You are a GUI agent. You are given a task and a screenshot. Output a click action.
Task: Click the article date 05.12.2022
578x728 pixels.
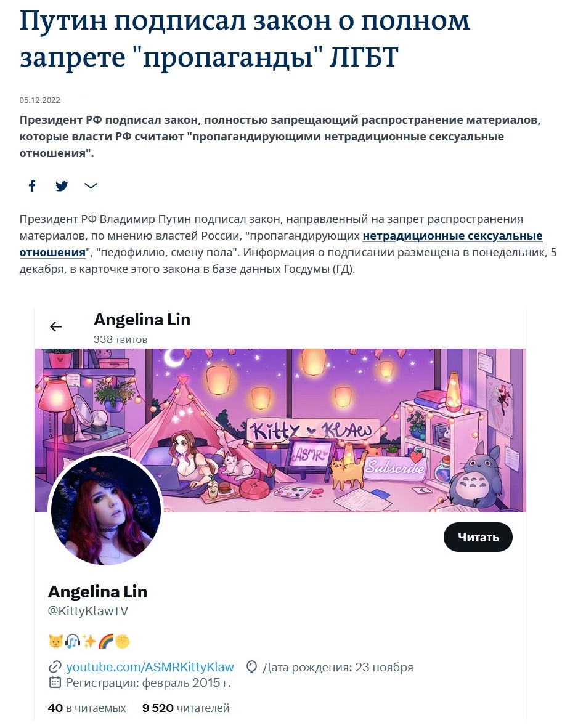coord(40,100)
